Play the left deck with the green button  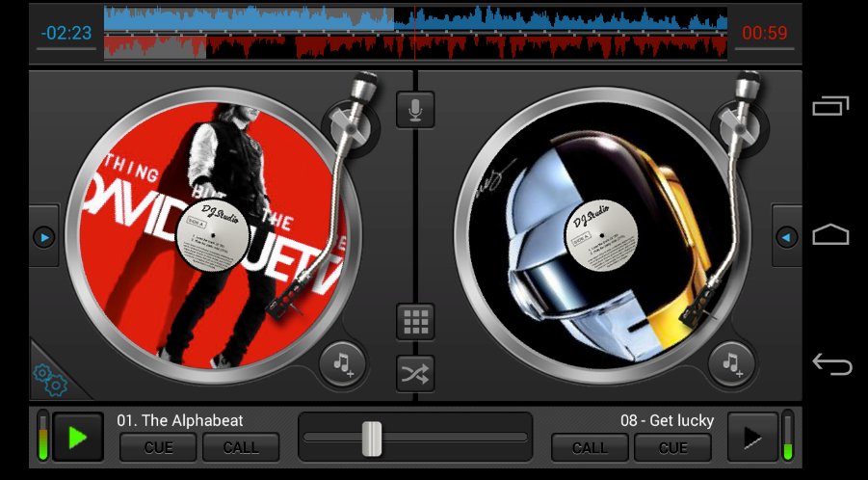[78, 438]
